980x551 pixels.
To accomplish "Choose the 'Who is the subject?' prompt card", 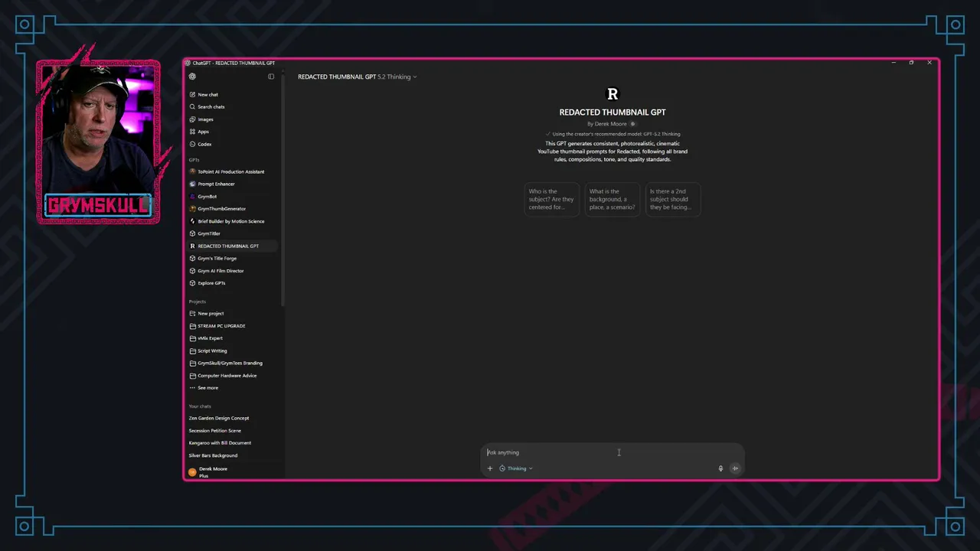I will (x=551, y=200).
